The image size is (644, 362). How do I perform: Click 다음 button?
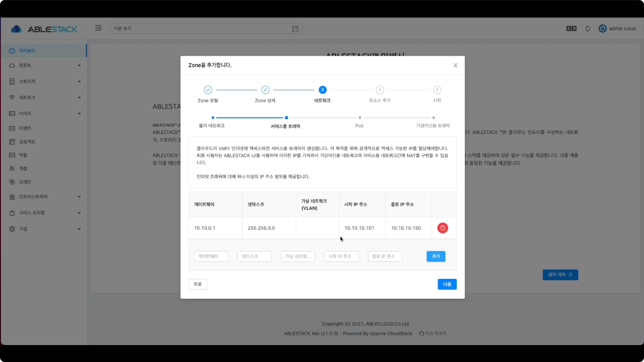pyautogui.click(x=447, y=284)
